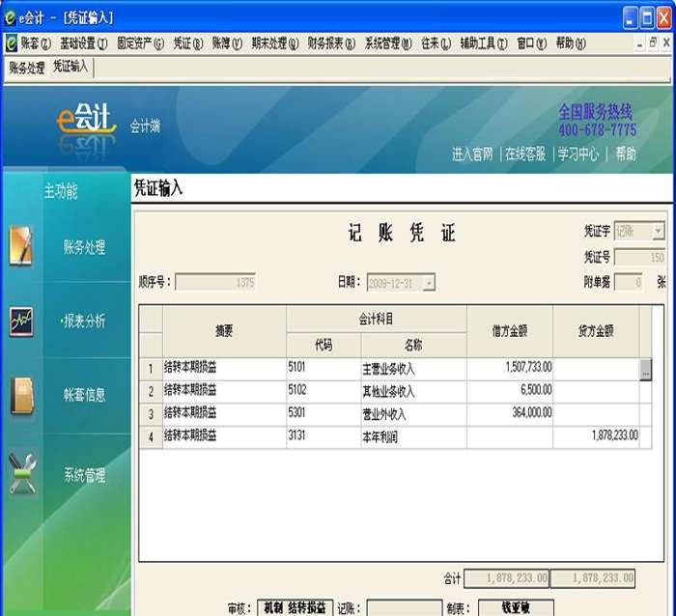
Task: Click the 附单据 field showing 0
Action: point(628,282)
